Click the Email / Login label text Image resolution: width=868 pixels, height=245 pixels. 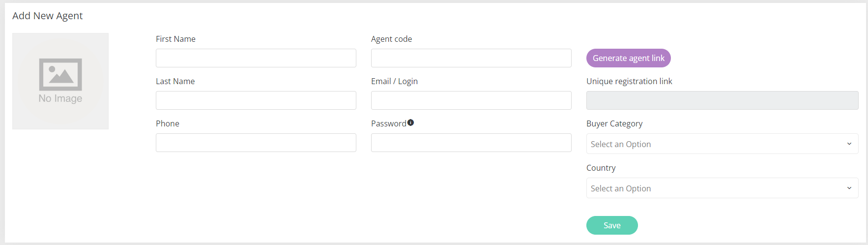click(394, 81)
